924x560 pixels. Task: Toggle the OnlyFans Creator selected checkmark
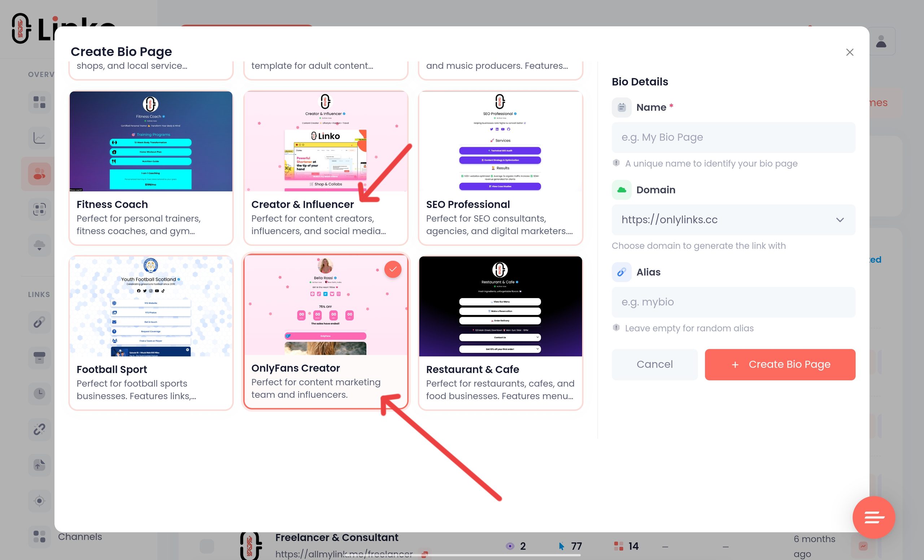tap(393, 269)
